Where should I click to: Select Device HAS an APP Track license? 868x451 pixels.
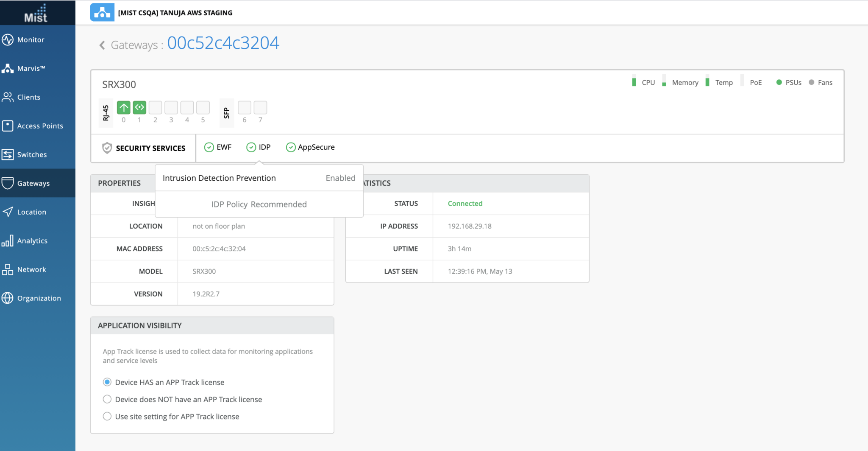click(107, 382)
